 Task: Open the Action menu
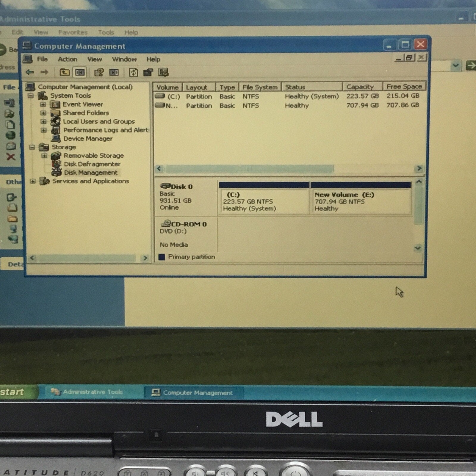point(68,59)
